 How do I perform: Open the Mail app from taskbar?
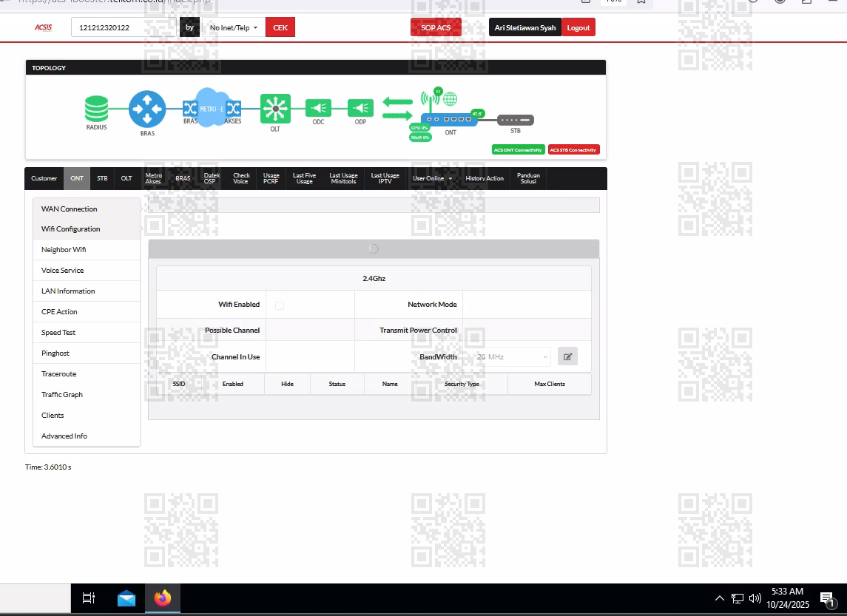click(x=126, y=598)
